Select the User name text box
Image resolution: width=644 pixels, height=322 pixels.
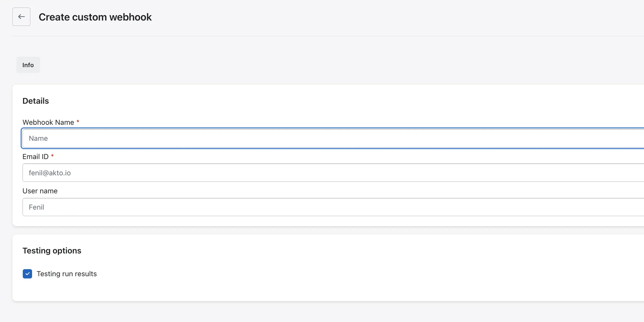[x=314, y=207]
